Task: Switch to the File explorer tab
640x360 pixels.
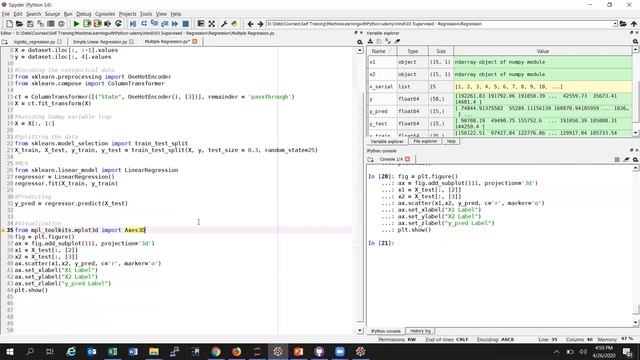Action: 425,141
